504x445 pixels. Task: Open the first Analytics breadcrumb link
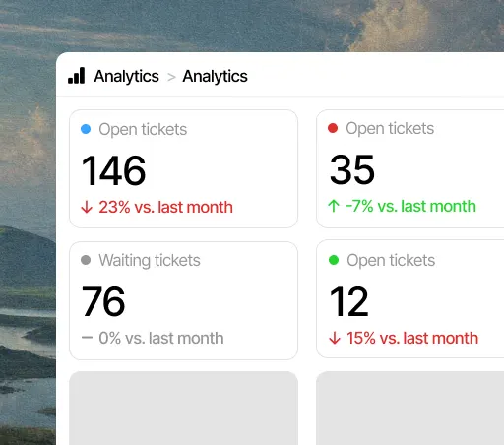[x=126, y=77]
